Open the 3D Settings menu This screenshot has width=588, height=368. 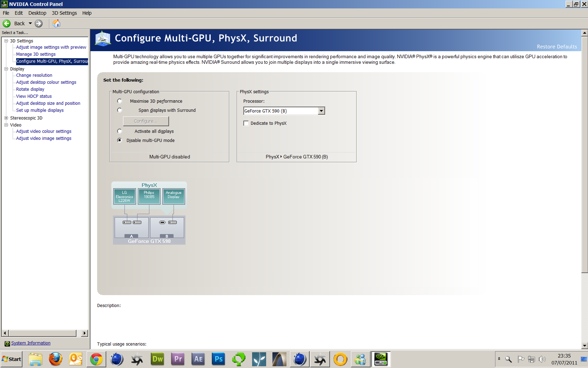64,13
